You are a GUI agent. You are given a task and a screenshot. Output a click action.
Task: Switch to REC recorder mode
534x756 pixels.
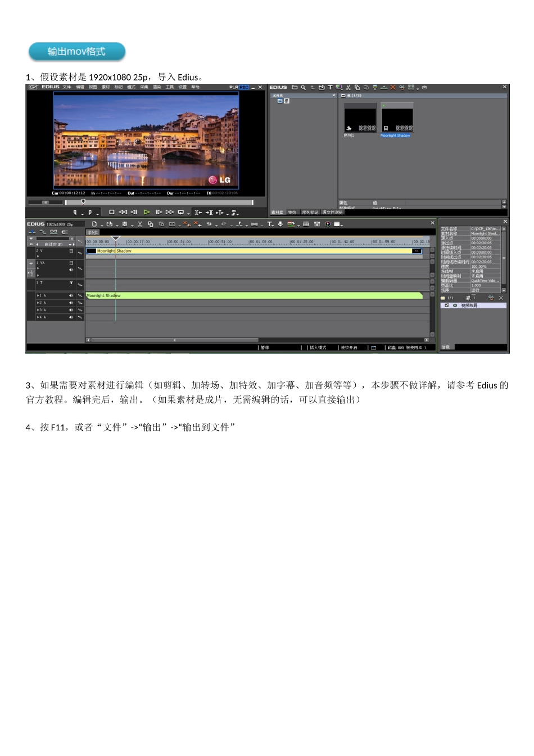point(244,87)
